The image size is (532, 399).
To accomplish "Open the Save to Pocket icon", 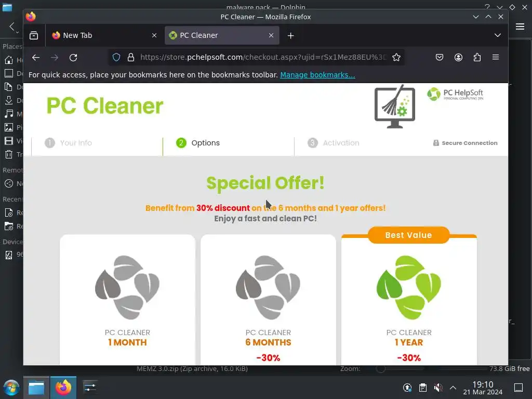I will pos(440,57).
